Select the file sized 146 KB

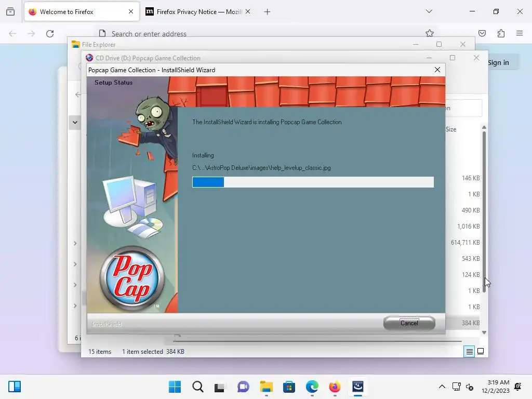click(x=471, y=178)
